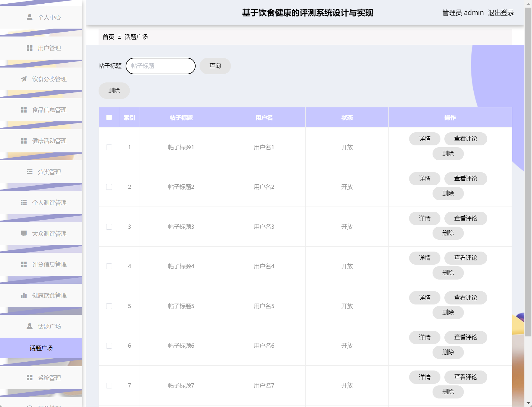Image resolution: width=532 pixels, height=407 pixels.
Task: Delete the row 帖子标题5
Action: (448, 312)
